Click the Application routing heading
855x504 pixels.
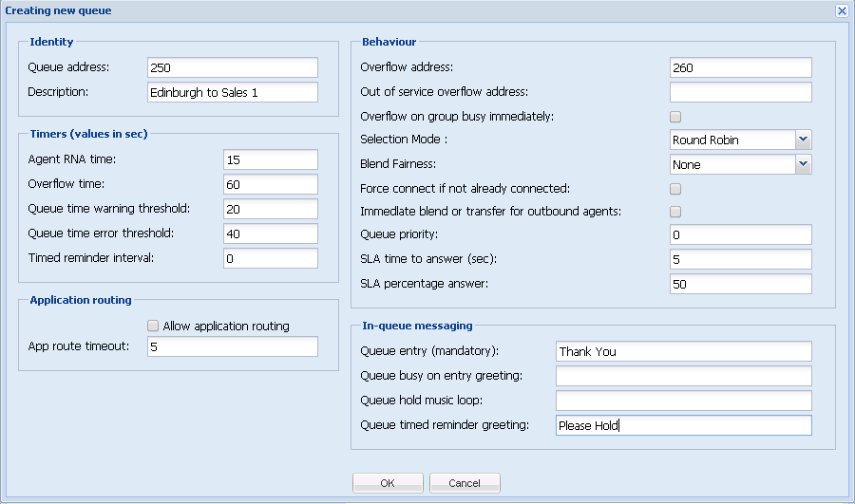pyautogui.click(x=81, y=300)
